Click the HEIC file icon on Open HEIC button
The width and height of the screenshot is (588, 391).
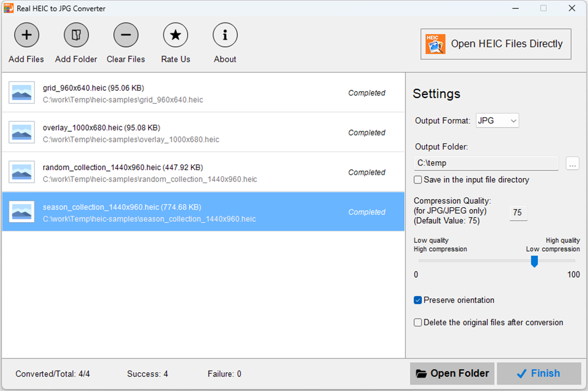click(435, 44)
